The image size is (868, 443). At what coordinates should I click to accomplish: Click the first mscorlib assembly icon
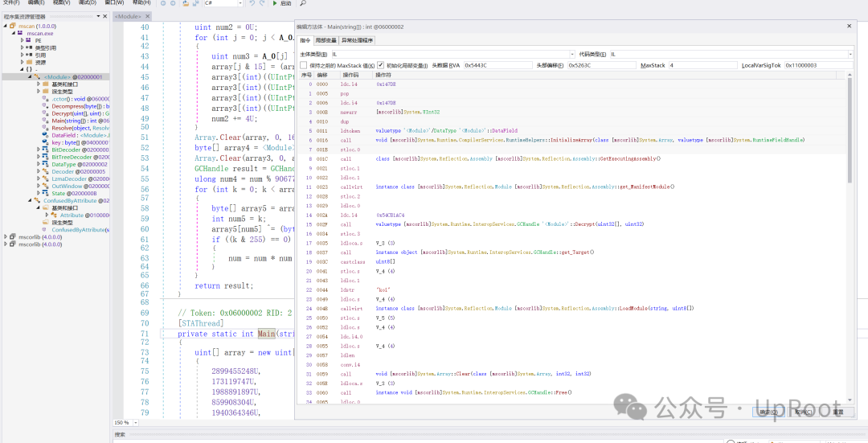point(13,237)
